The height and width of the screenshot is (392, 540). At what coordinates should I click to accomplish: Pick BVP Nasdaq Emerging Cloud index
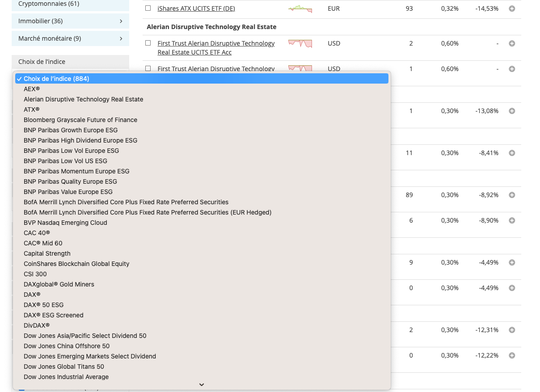(65, 223)
